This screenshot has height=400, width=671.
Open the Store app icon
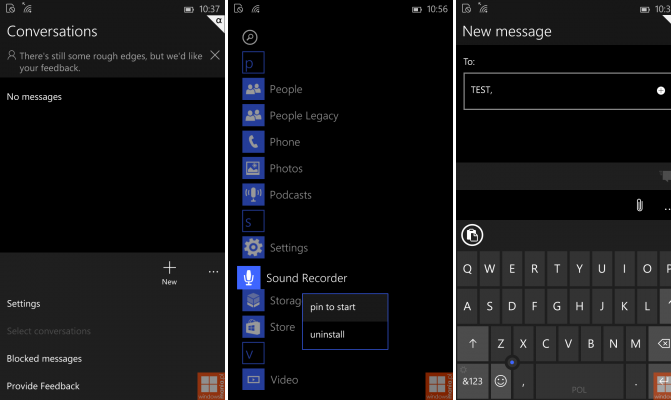pyautogui.click(x=253, y=327)
